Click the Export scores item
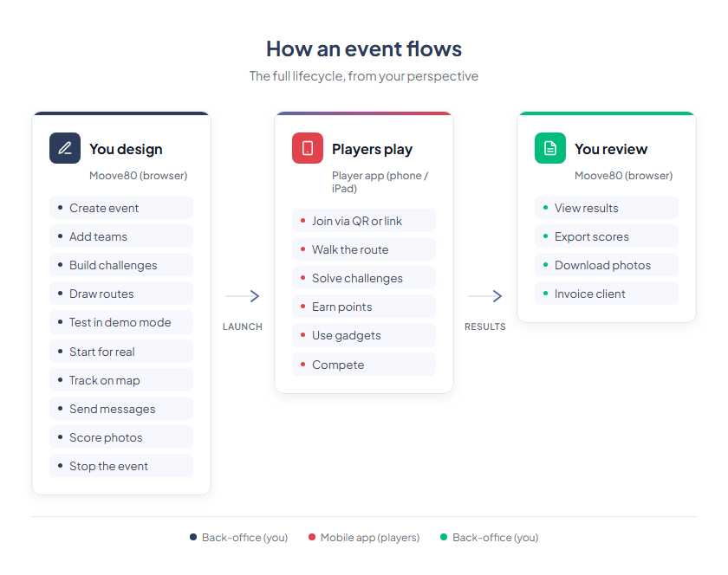This screenshot has height=575, width=728. point(606,236)
